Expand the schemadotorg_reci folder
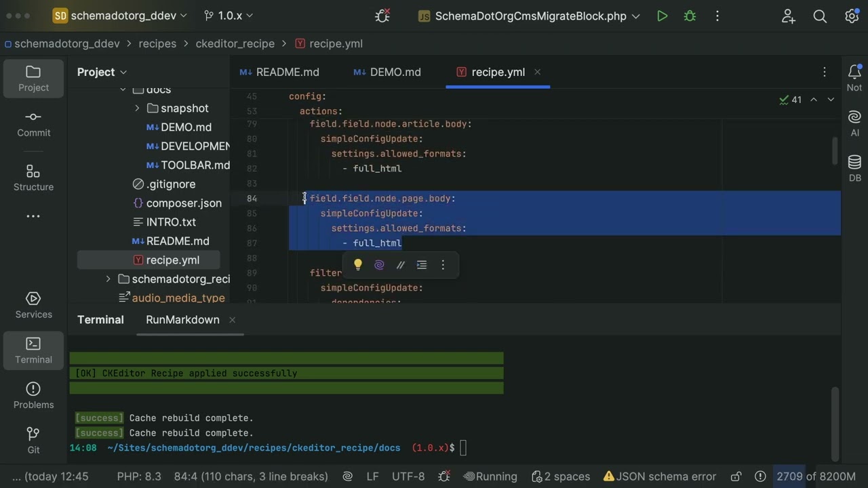Viewport: 868px width, 488px height. coord(108,279)
